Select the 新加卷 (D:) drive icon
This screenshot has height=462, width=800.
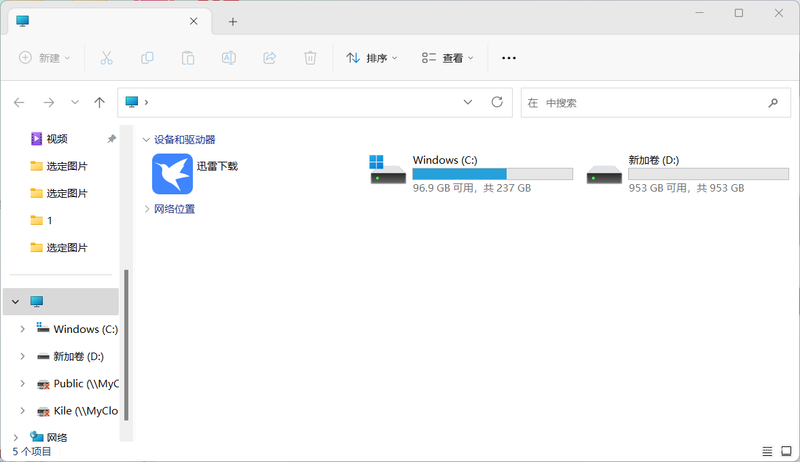tap(604, 174)
